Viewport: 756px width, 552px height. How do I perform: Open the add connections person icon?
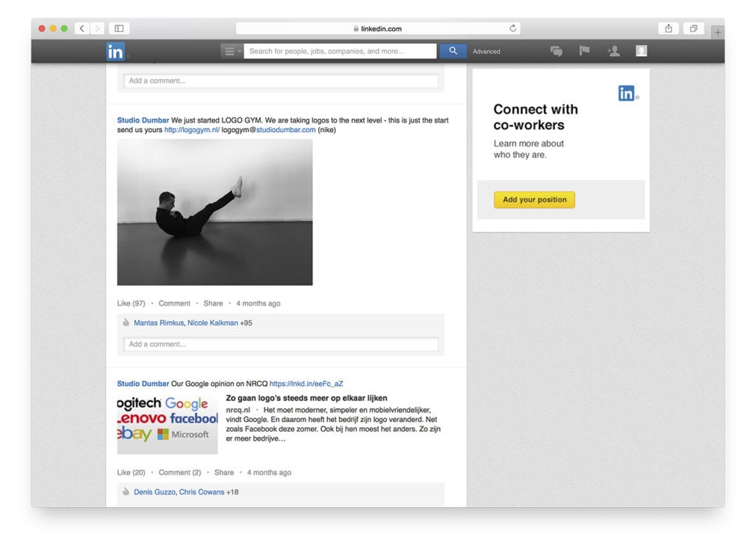pyautogui.click(x=614, y=51)
